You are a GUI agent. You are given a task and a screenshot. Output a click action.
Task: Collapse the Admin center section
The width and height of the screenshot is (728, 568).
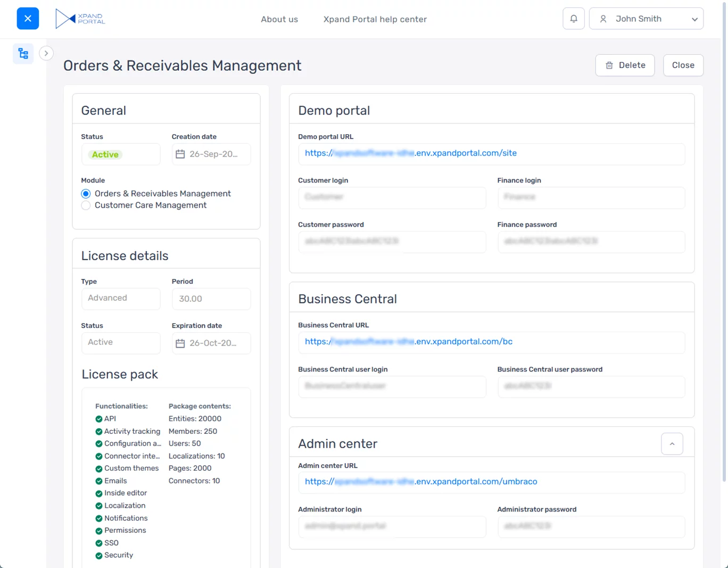pos(672,444)
